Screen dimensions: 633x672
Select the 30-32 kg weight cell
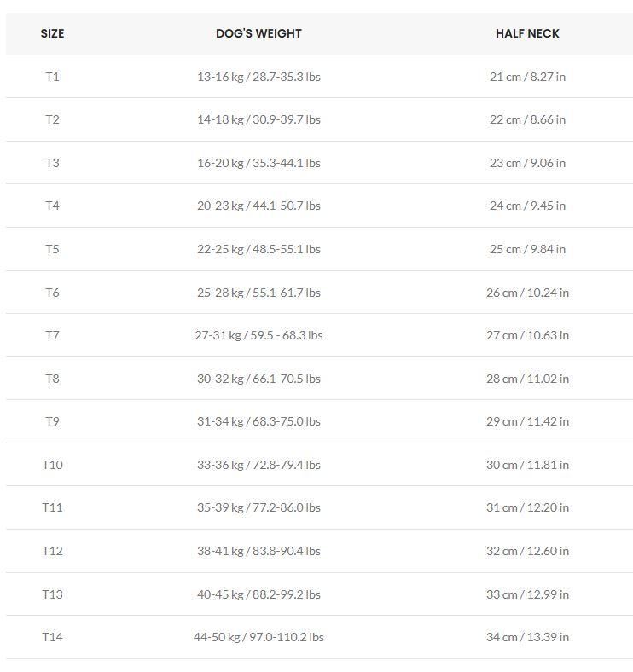[258, 379]
